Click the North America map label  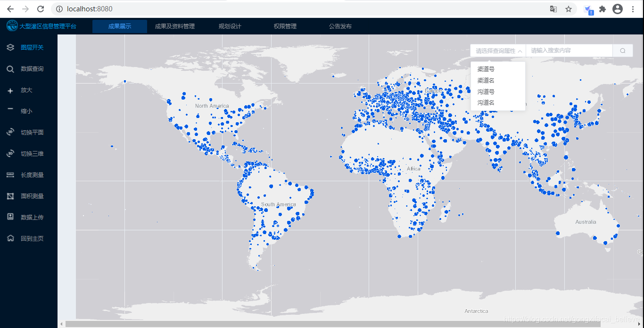click(x=212, y=106)
